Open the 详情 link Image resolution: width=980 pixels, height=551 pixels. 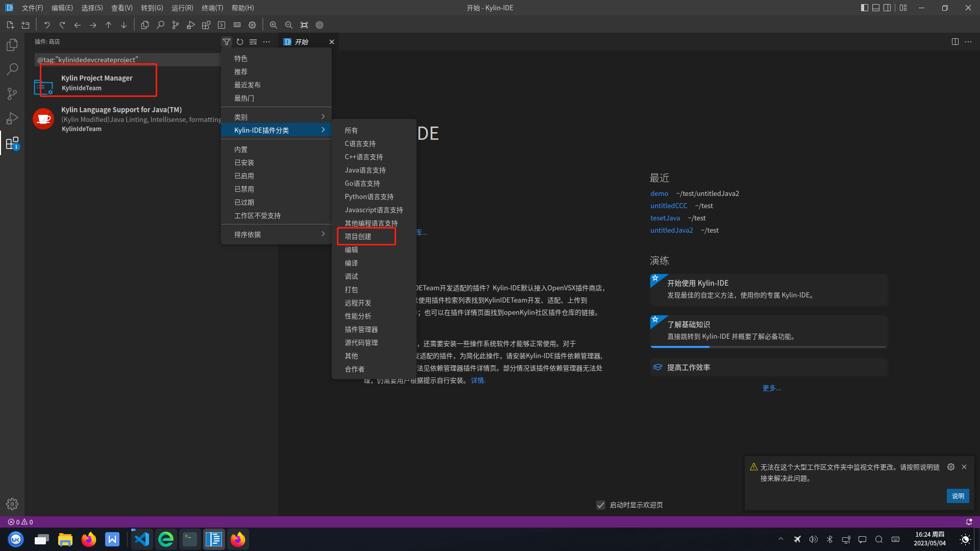(478, 381)
